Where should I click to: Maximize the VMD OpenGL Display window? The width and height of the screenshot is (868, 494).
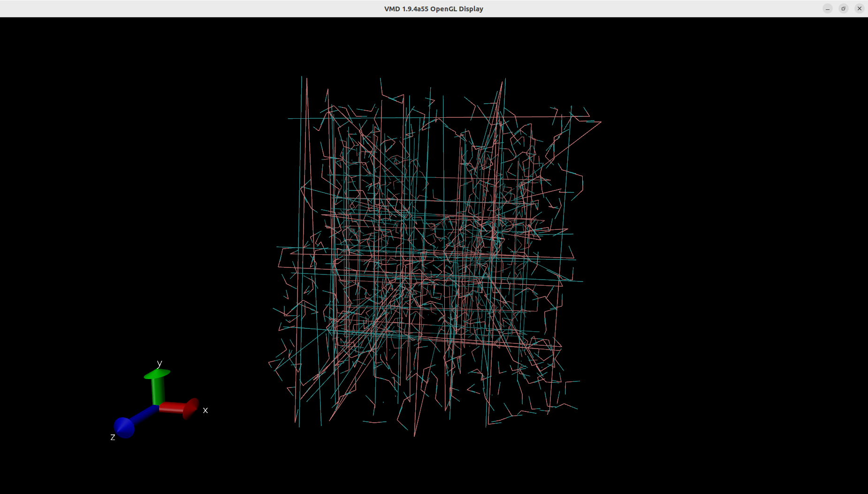[844, 8]
